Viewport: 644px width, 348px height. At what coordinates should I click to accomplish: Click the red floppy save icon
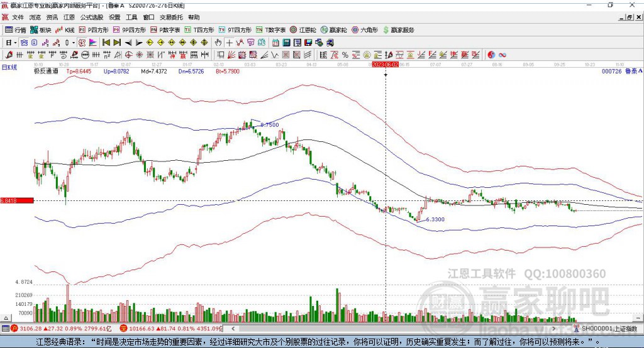(308, 43)
